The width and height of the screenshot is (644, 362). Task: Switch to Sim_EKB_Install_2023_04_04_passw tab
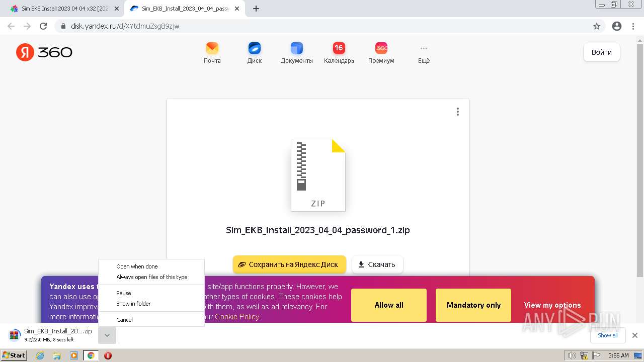[185, 9]
